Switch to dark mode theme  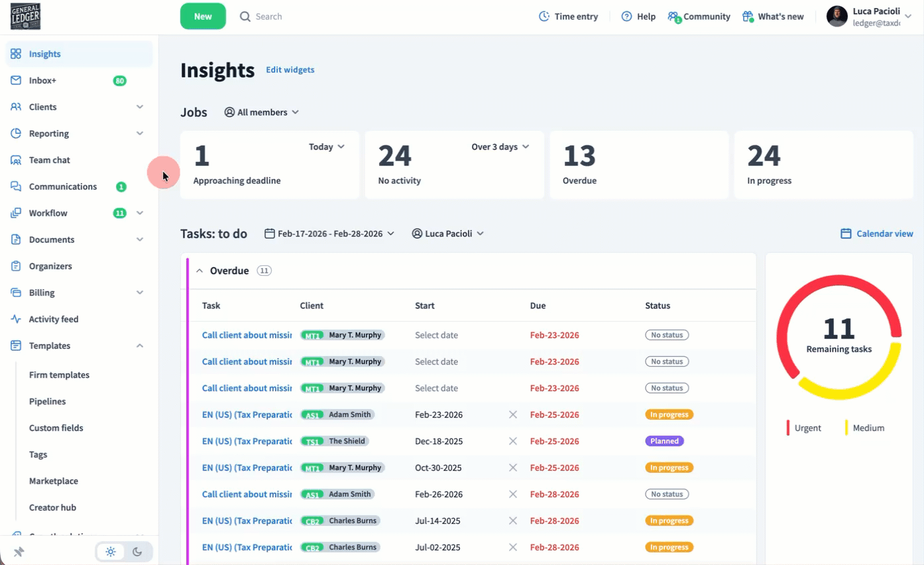[137, 552]
